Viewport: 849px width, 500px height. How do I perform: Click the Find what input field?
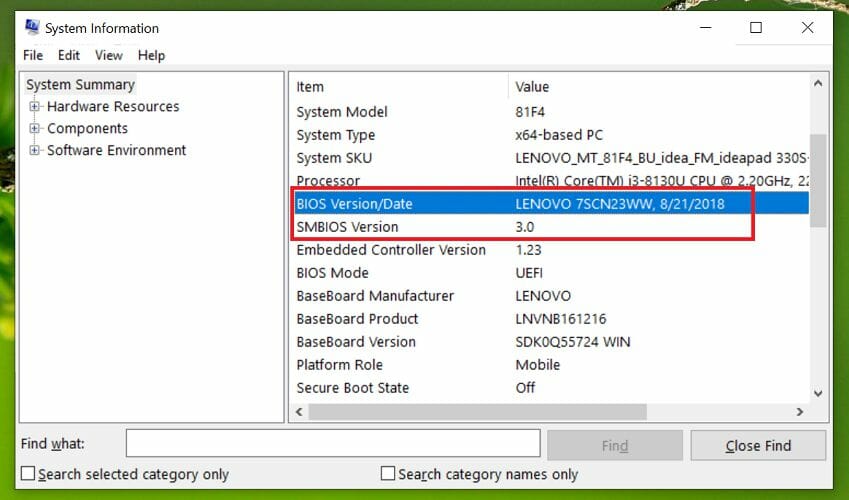(x=333, y=443)
